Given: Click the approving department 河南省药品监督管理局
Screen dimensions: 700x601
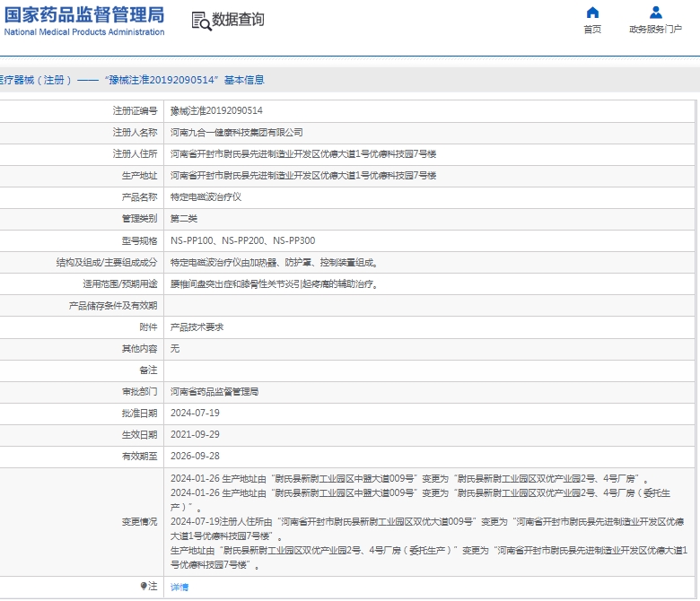Looking at the screenshot, I should (x=214, y=392).
